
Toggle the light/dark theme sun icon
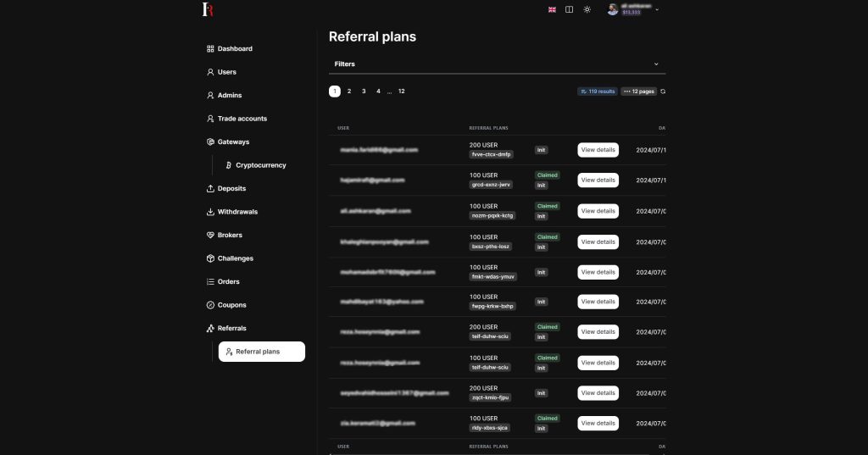(587, 9)
